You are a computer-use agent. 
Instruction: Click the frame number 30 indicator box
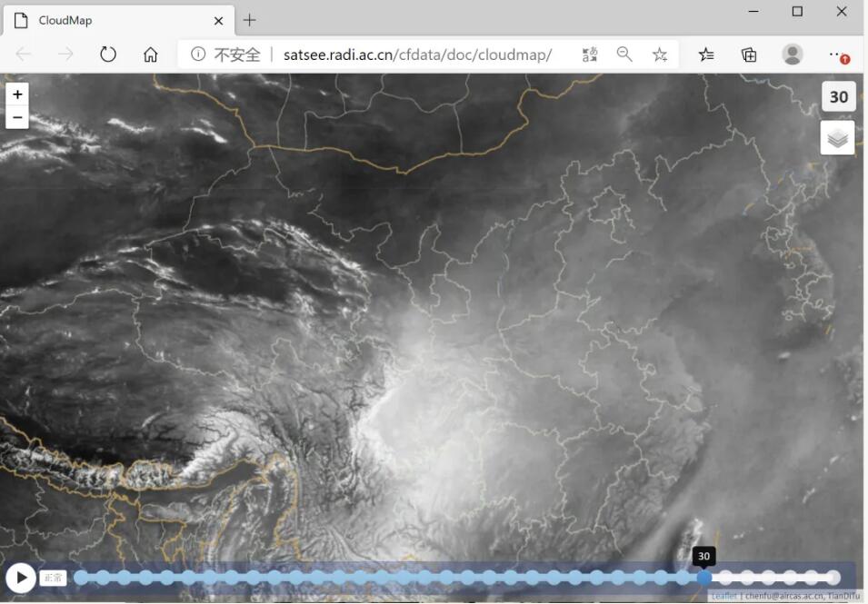(839, 97)
